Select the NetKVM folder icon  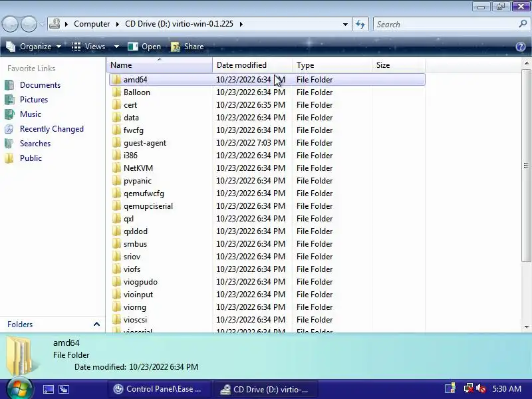(x=116, y=168)
